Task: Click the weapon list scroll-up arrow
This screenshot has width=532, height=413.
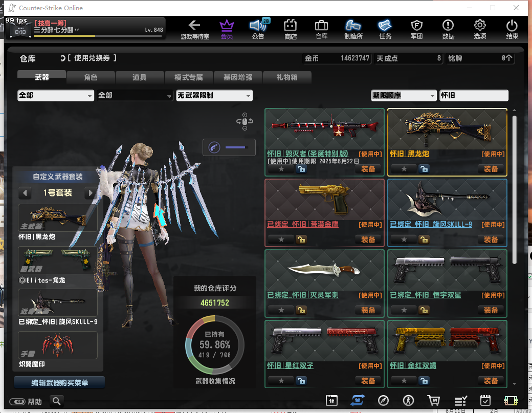Action: click(515, 111)
